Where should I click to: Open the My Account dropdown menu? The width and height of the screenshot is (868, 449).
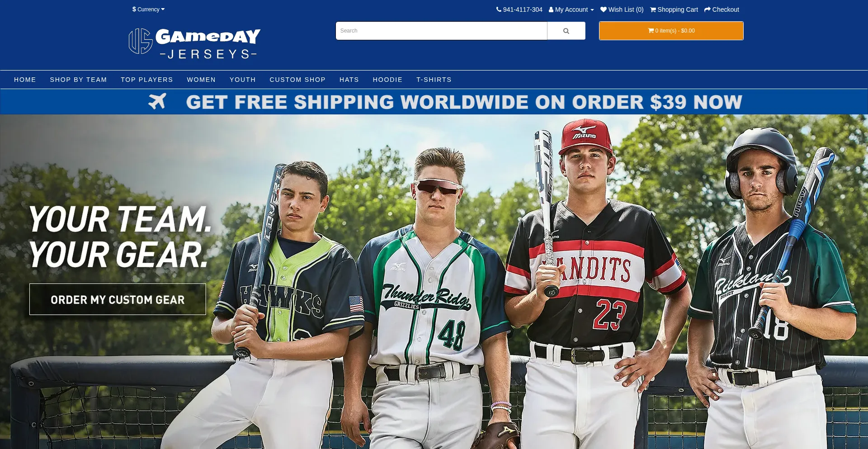point(571,9)
